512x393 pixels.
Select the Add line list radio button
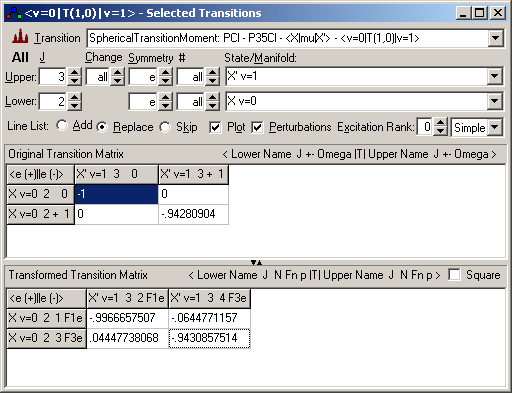coord(62,126)
